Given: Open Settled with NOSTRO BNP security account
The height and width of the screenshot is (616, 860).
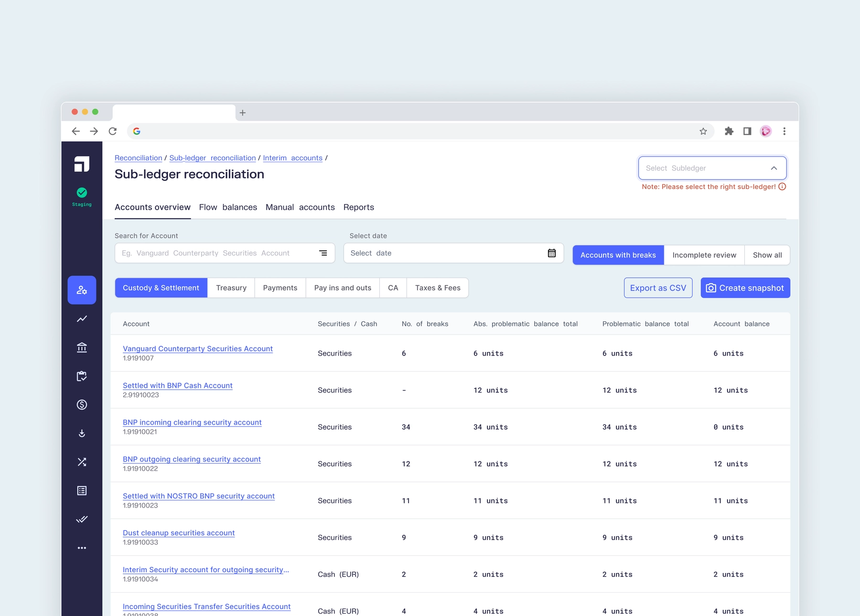Looking at the screenshot, I should (x=199, y=496).
